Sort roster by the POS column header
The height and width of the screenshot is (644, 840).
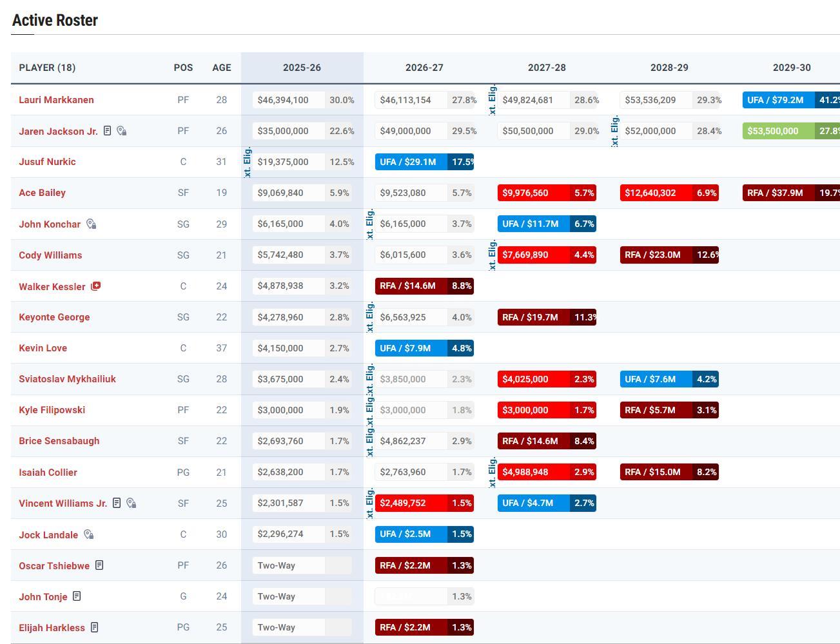tap(183, 68)
